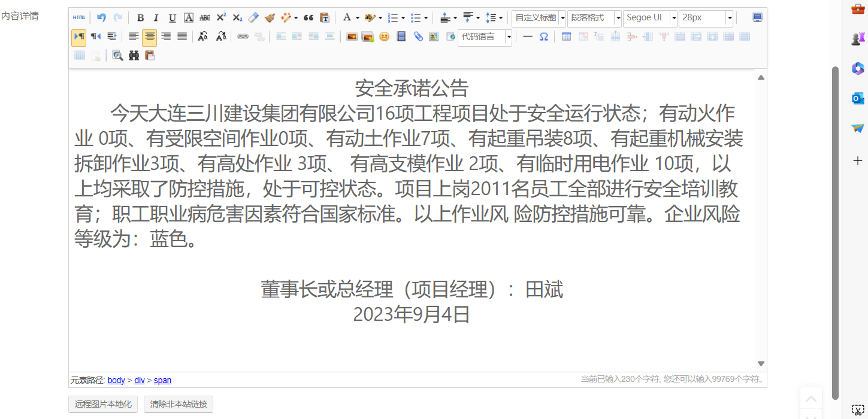Click the map insert icon
Screen dimensions: 868x419
tap(434, 37)
